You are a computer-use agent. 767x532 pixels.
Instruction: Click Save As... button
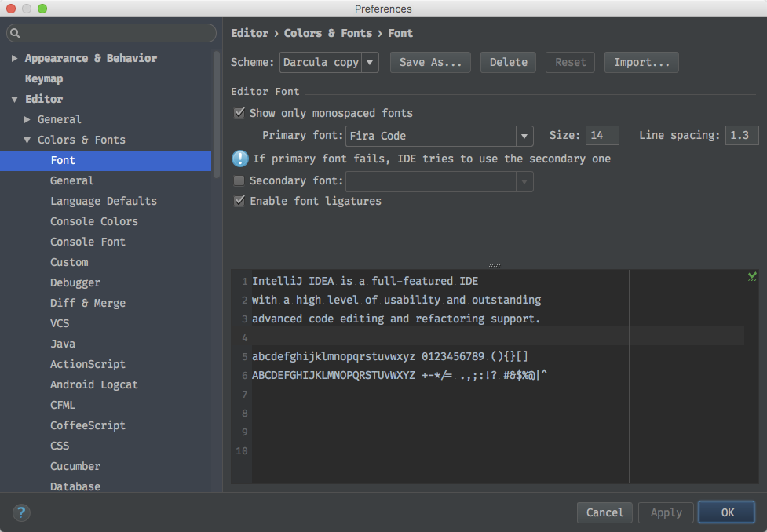pos(430,62)
